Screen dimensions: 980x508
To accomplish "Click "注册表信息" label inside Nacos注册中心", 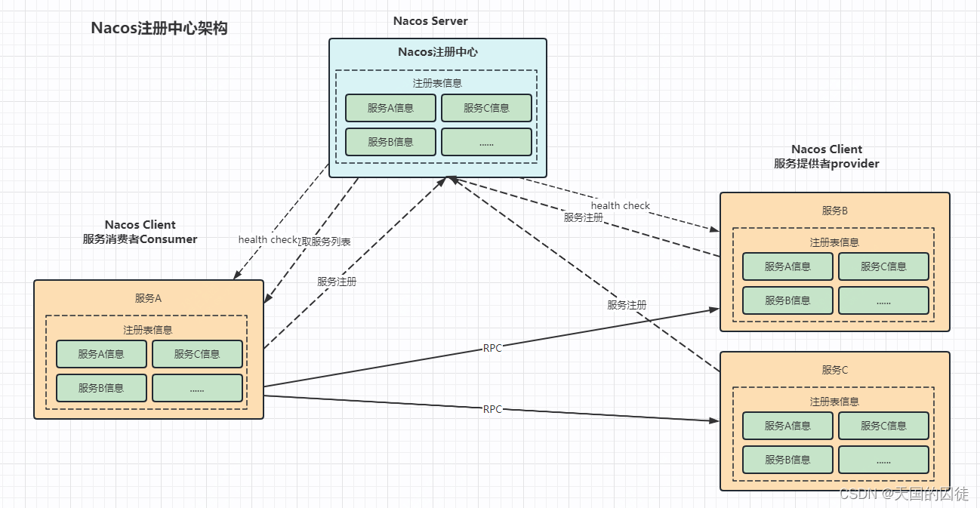I will 437,83.
